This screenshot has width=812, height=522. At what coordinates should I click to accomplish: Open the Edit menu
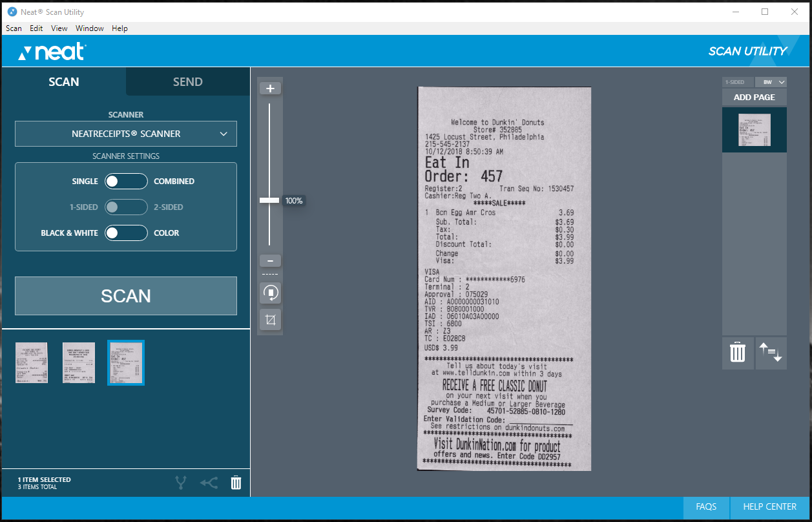36,28
